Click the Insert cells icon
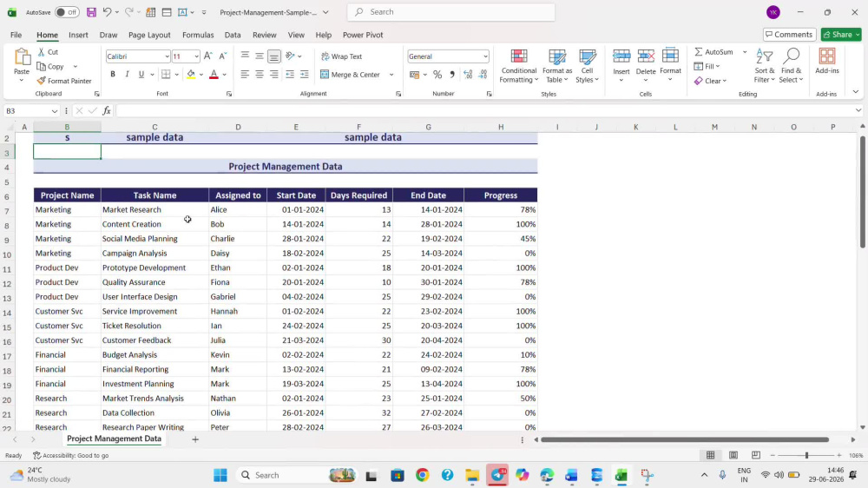Image resolution: width=868 pixels, height=488 pixels. tap(621, 56)
